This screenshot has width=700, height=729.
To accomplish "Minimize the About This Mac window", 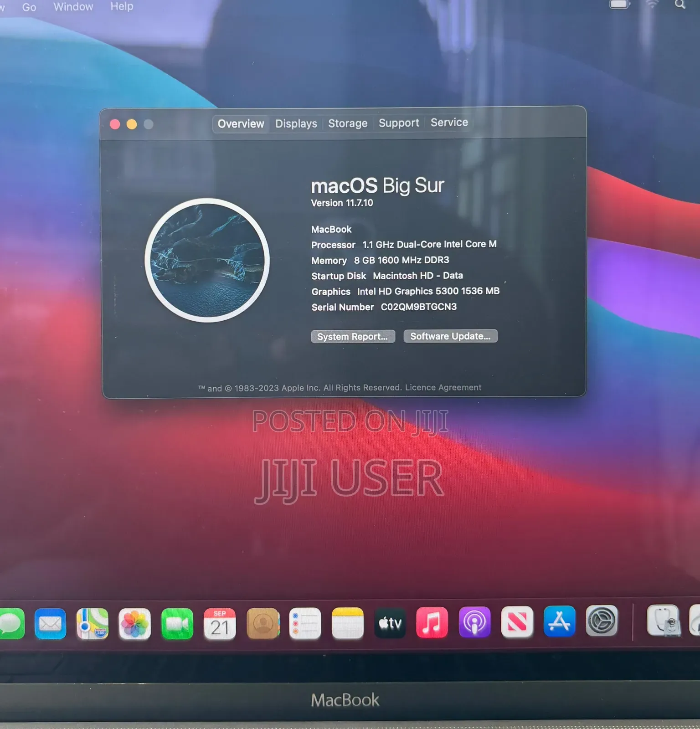I will tap(132, 124).
